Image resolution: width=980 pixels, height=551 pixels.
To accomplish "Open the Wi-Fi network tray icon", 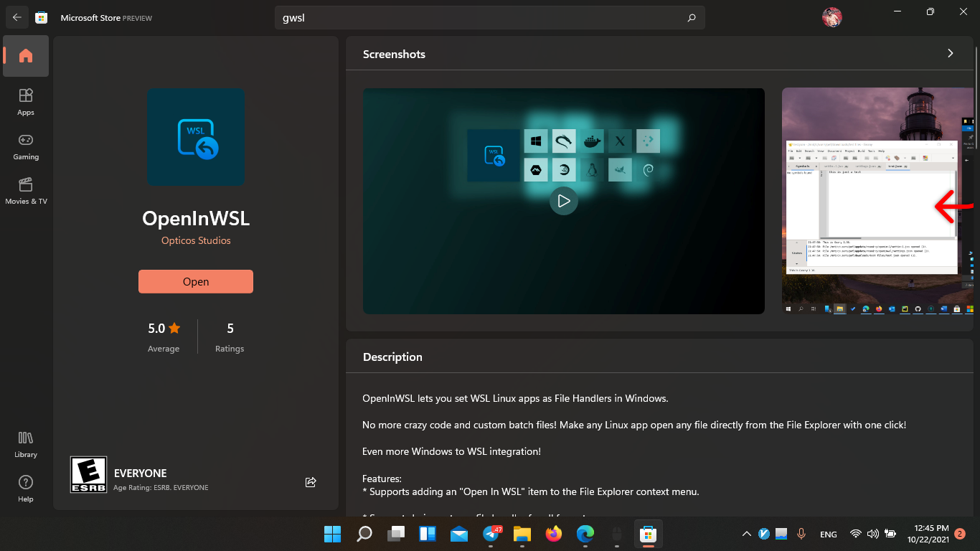I will pos(855,534).
